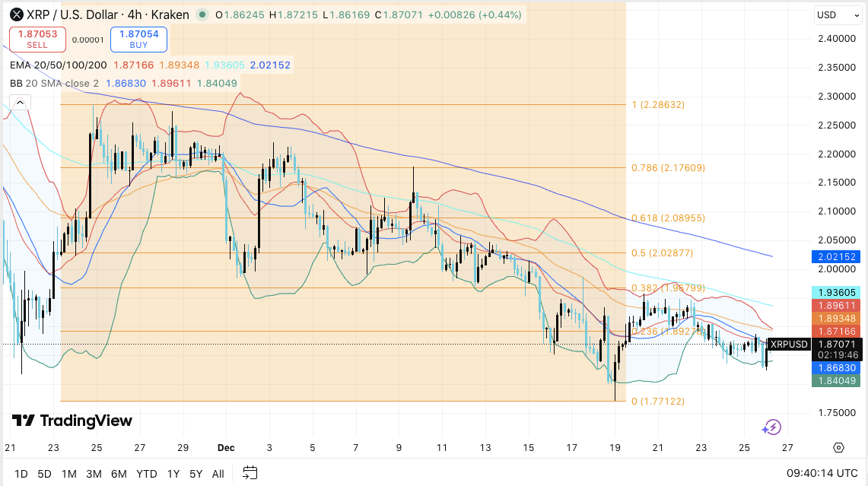The width and height of the screenshot is (868, 486).
Task: Click the purple lightning flash icon
Action: point(772,427)
